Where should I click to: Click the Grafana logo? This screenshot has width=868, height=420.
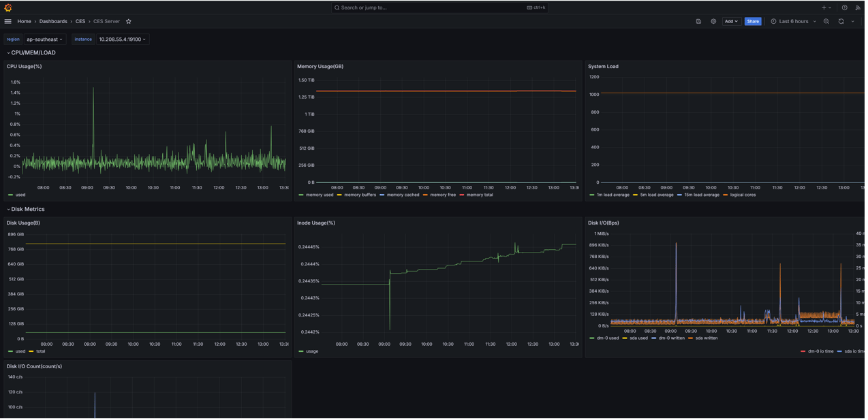(x=8, y=7)
